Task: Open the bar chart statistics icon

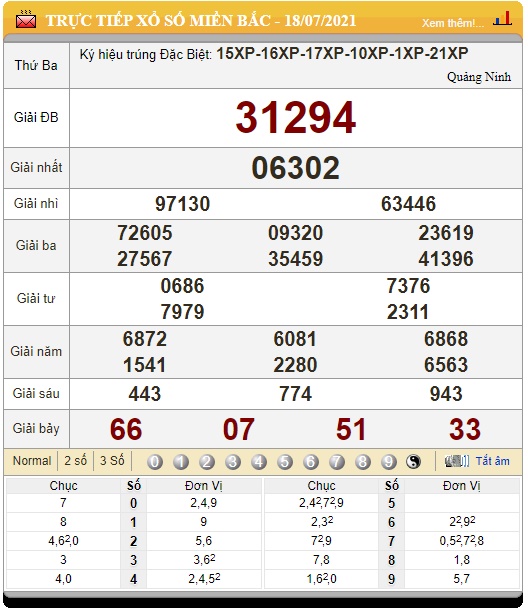Action: click(503, 19)
